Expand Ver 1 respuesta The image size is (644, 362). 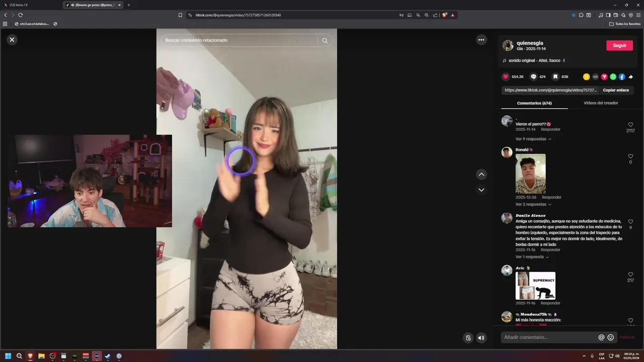point(532,257)
